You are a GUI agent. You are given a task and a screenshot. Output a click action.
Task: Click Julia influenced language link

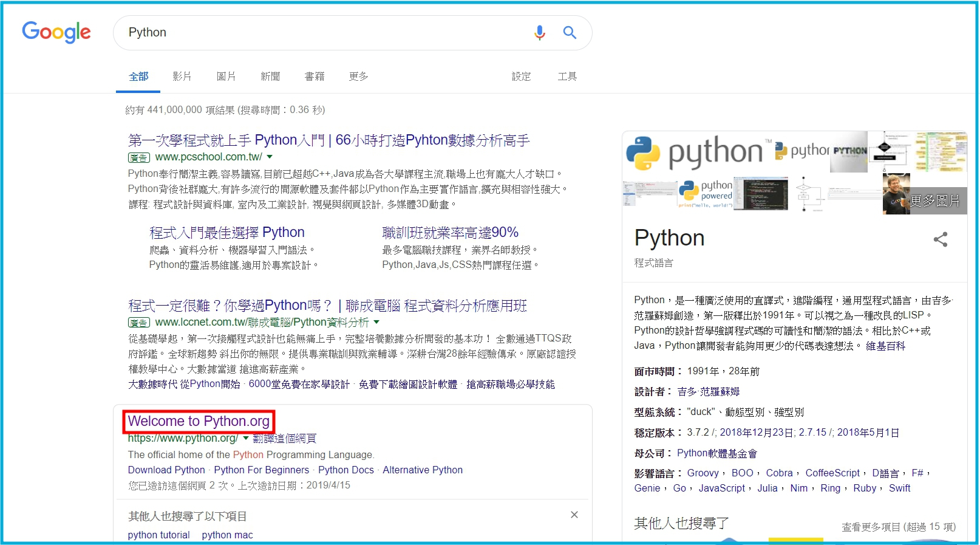pyautogui.click(x=767, y=488)
